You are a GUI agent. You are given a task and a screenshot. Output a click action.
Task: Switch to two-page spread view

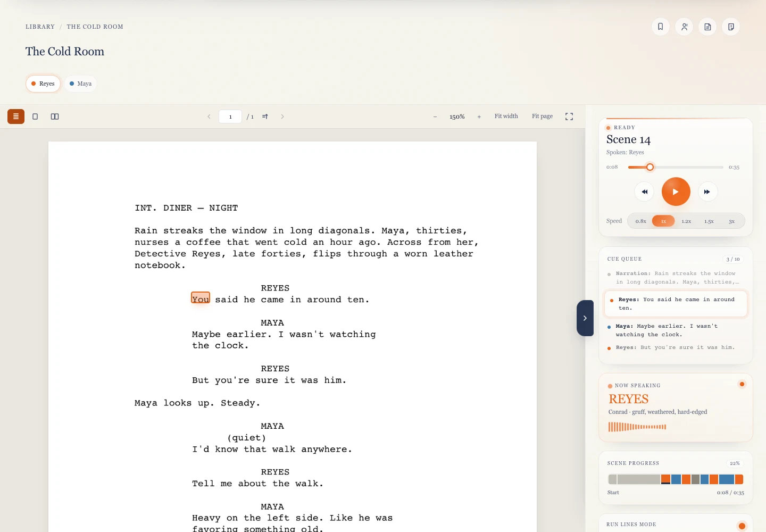55,117
